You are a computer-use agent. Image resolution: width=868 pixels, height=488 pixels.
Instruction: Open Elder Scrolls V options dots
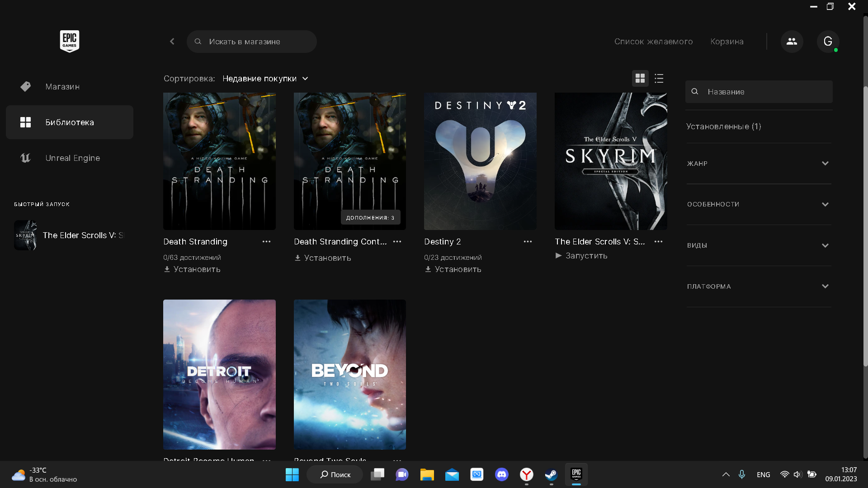coord(658,242)
